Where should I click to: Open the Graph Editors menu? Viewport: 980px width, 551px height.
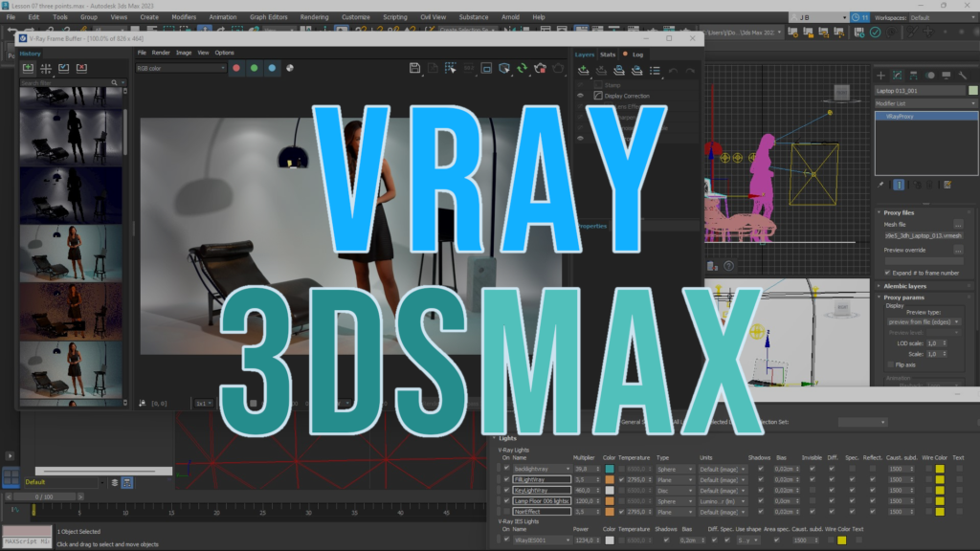point(269,17)
